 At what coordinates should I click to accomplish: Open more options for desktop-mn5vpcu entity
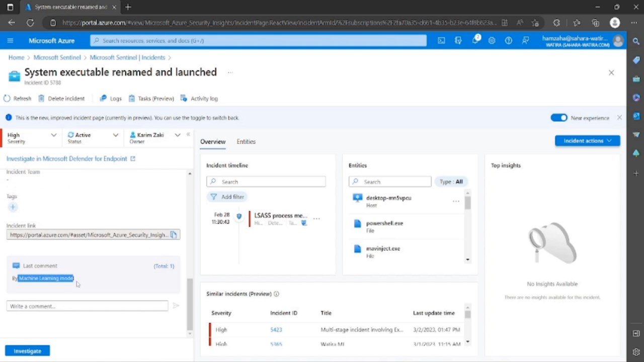click(x=456, y=201)
